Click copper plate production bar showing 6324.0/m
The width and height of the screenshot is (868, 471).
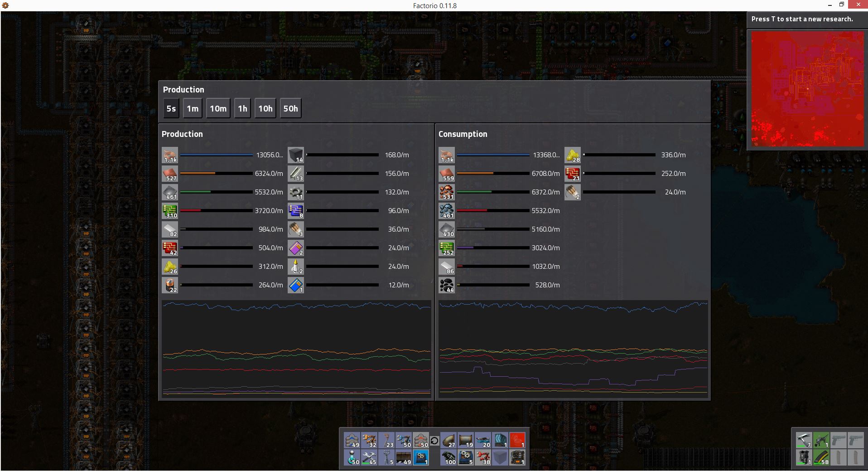pyautogui.click(x=217, y=174)
